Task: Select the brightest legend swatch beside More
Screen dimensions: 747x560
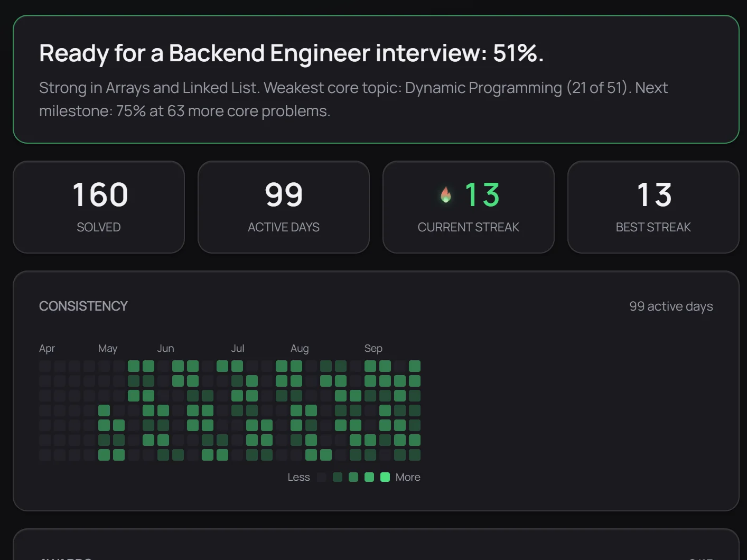Action: (x=385, y=477)
